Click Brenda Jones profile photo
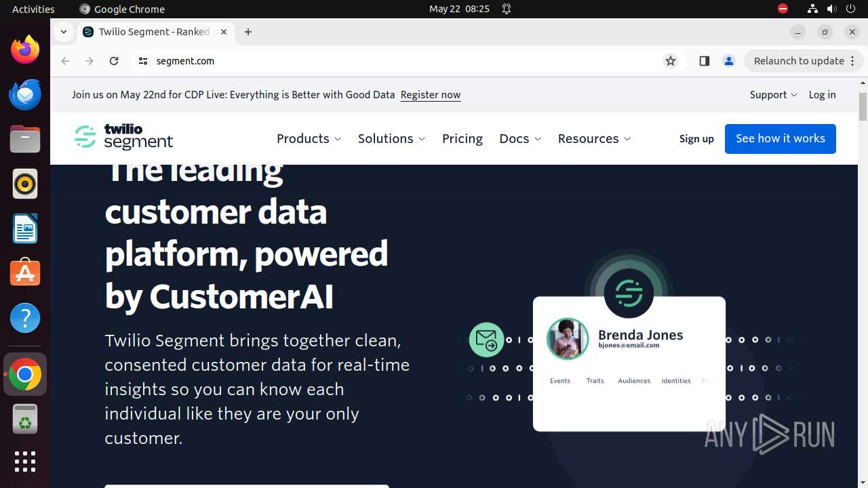 (x=568, y=339)
